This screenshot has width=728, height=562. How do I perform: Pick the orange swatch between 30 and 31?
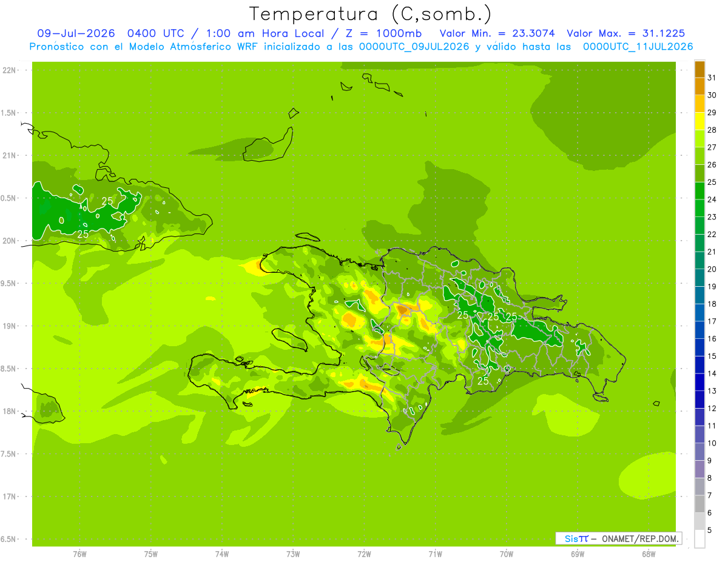tap(699, 86)
